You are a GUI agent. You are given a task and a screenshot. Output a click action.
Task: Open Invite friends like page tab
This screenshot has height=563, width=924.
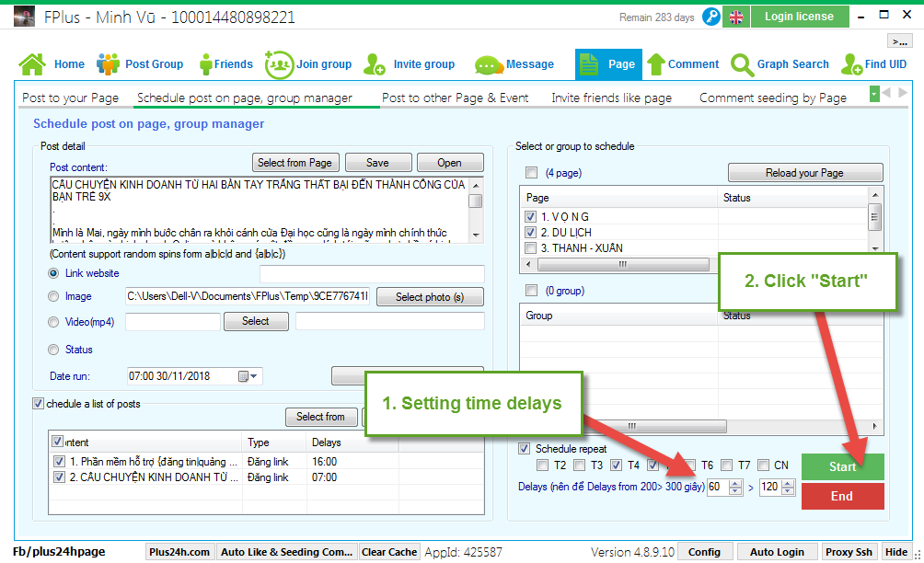612,98
